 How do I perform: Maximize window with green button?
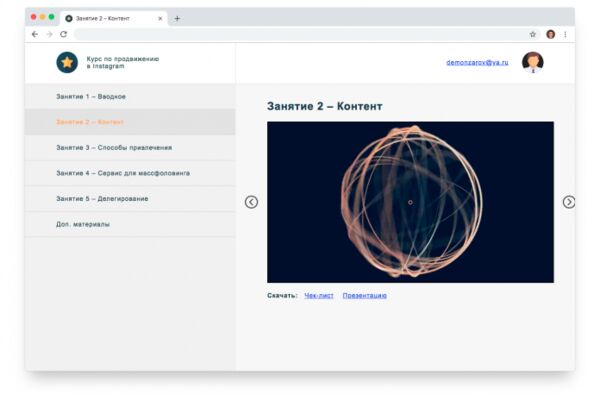[x=51, y=17]
